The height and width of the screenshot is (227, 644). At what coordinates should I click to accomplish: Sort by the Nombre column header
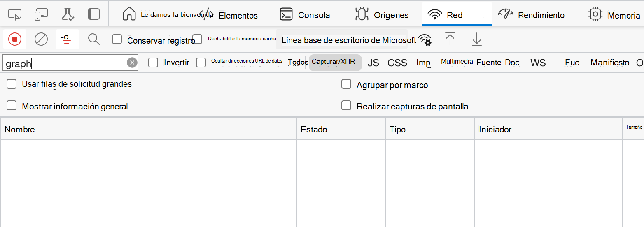(x=148, y=129)
